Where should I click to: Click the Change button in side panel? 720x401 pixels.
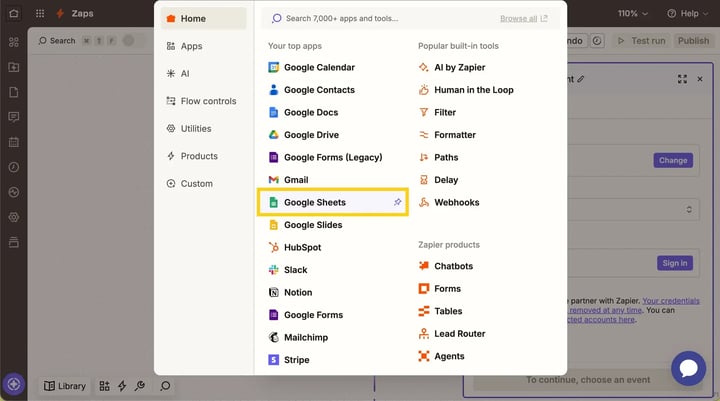(x=673, y=160)
